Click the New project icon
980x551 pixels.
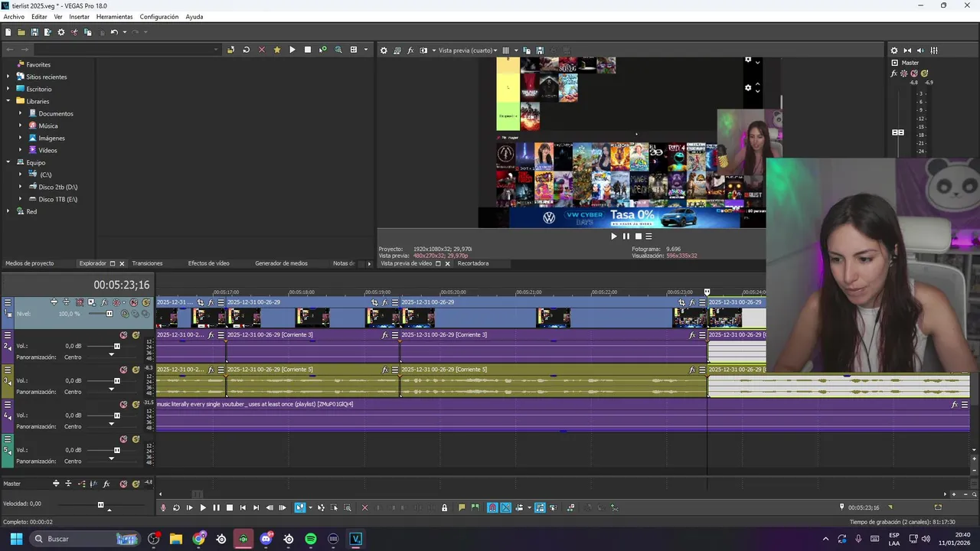[x=8, y=32]
